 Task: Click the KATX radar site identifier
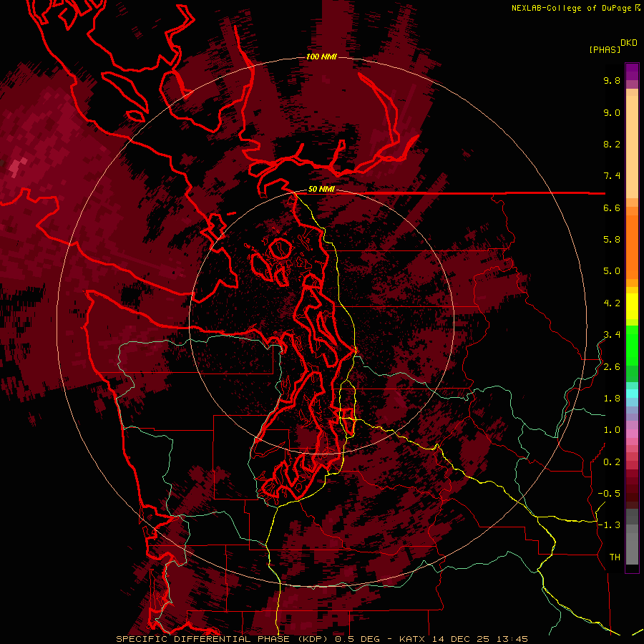click(413, 639)
